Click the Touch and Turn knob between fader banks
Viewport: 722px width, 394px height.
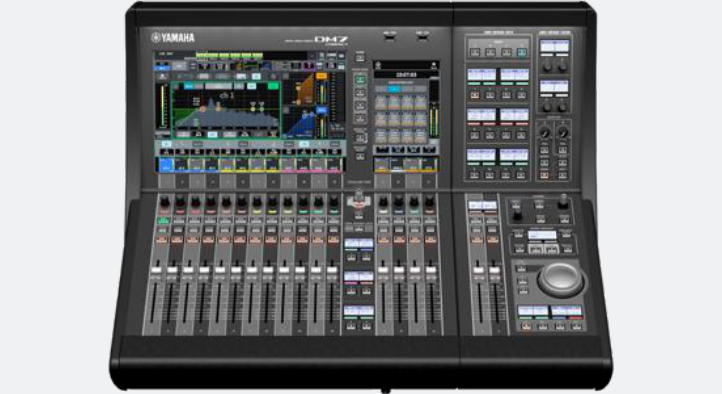[358, 199]
